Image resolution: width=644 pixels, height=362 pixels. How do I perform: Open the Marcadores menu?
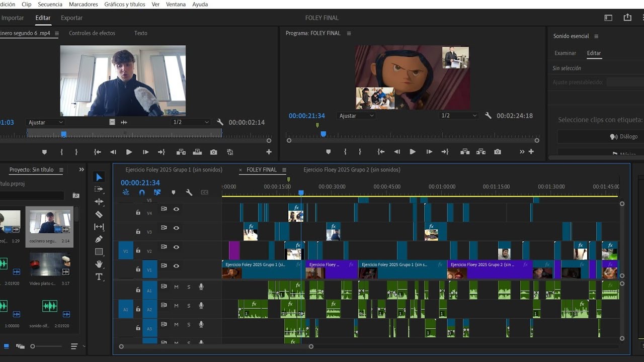point(84,4)
